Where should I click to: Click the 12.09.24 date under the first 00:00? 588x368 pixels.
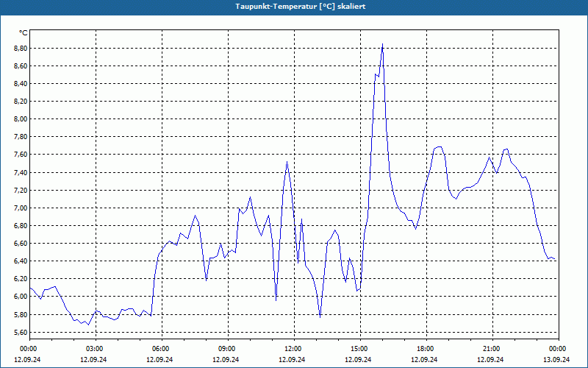click(x=27, y=359)
